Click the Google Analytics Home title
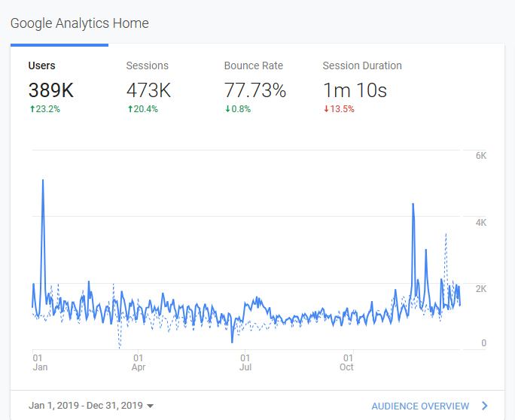 (x=79, y=23)
